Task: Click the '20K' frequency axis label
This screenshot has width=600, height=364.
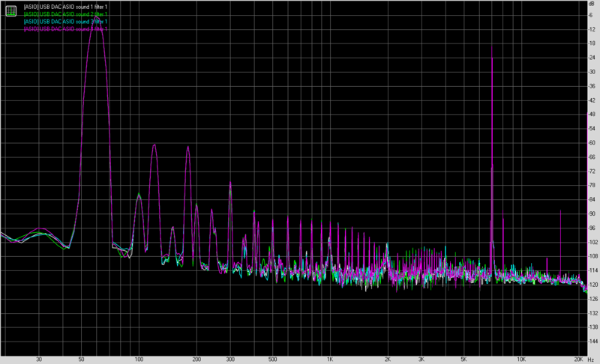Action: [578, 360]
